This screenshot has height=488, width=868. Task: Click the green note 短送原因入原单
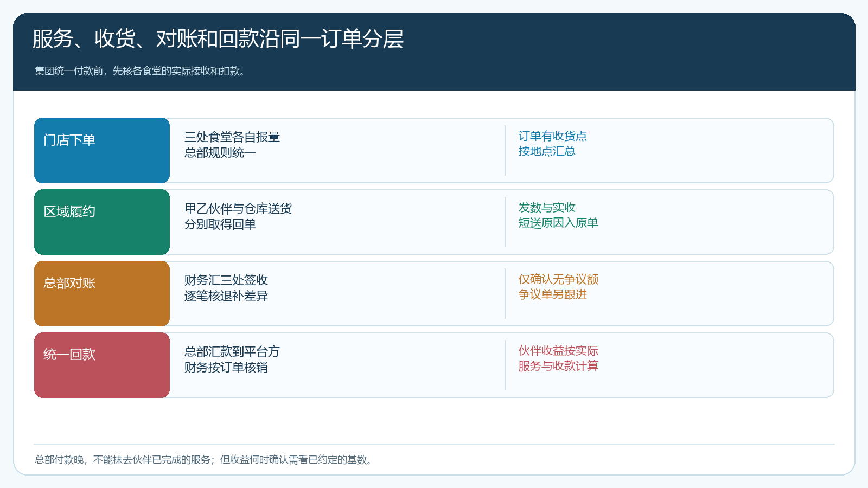pos(558,223)
